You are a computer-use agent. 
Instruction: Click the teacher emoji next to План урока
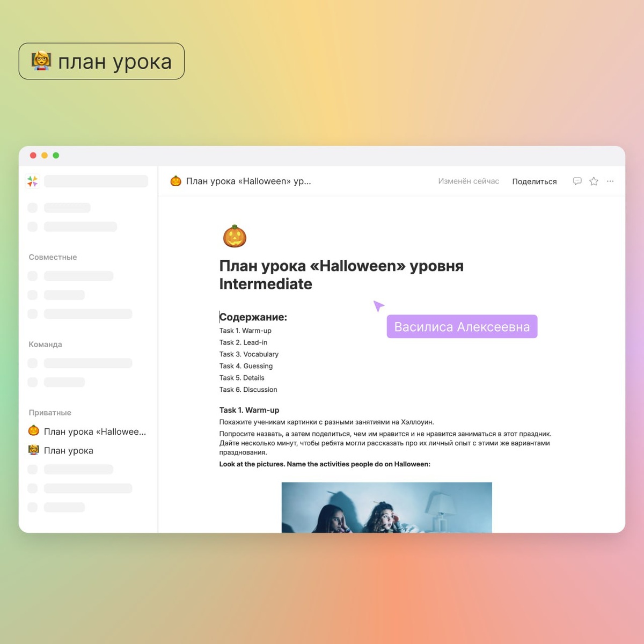pos(34,450)
